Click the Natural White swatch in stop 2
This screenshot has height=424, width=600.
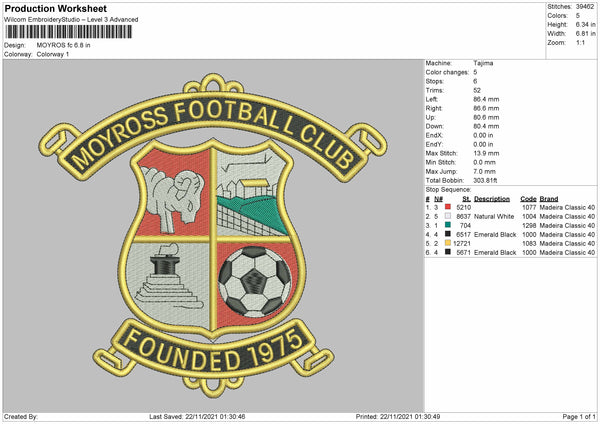(448, 216)
